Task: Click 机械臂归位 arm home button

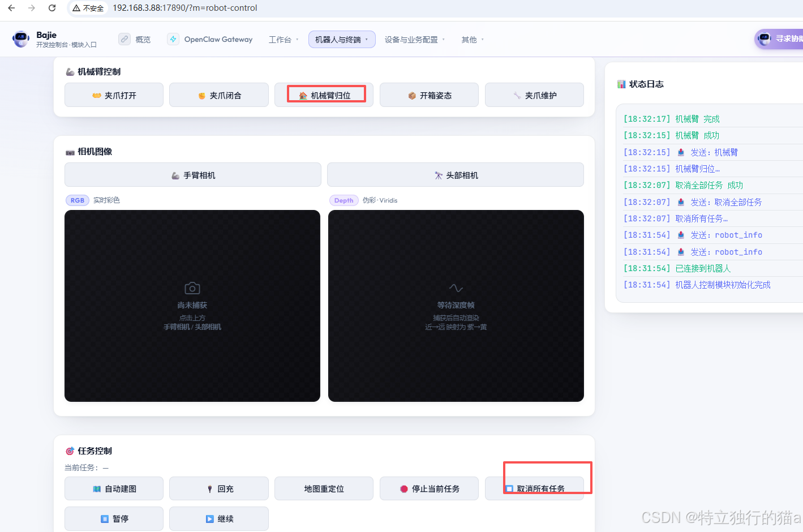Action: (324, 95)
